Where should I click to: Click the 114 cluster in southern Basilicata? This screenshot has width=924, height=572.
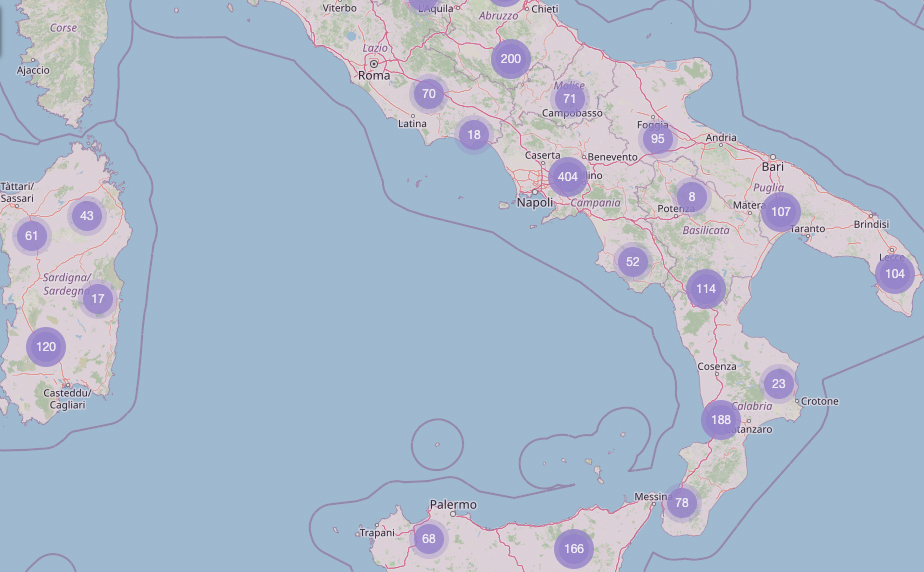point(706,289)
